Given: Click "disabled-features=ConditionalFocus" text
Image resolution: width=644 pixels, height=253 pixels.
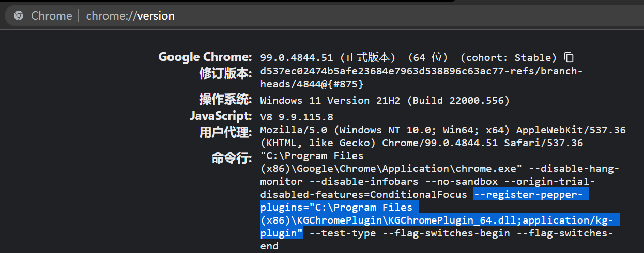Looking at the screenshot, I should pyautogui.click(x=364, y=194).
